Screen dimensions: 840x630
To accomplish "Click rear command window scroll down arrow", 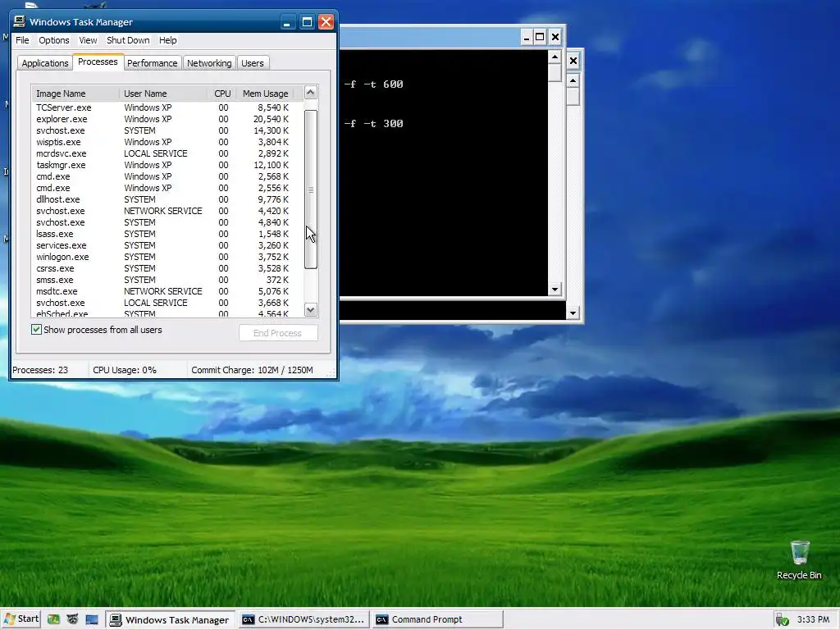I will click(x=573, y=313).
